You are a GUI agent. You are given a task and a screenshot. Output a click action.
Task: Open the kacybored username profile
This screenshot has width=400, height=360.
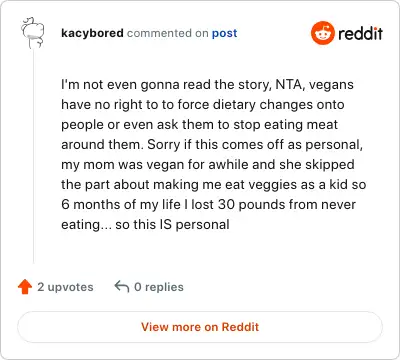point(92,33)
